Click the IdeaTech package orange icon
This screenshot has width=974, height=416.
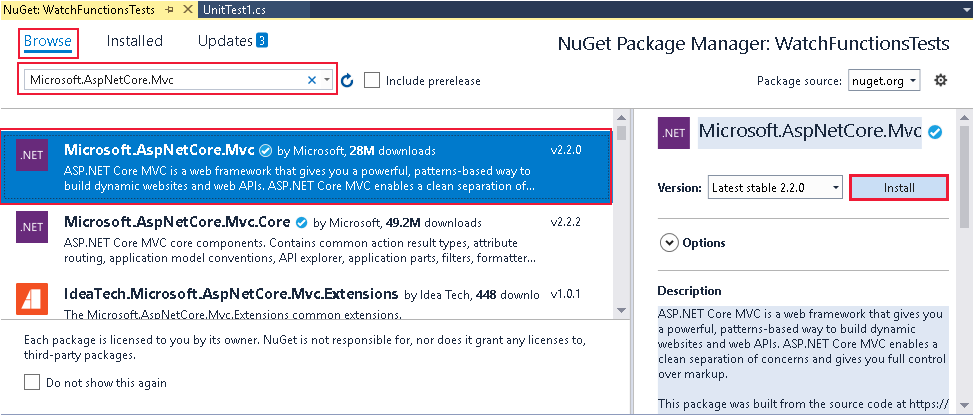(x=31, y=299)
